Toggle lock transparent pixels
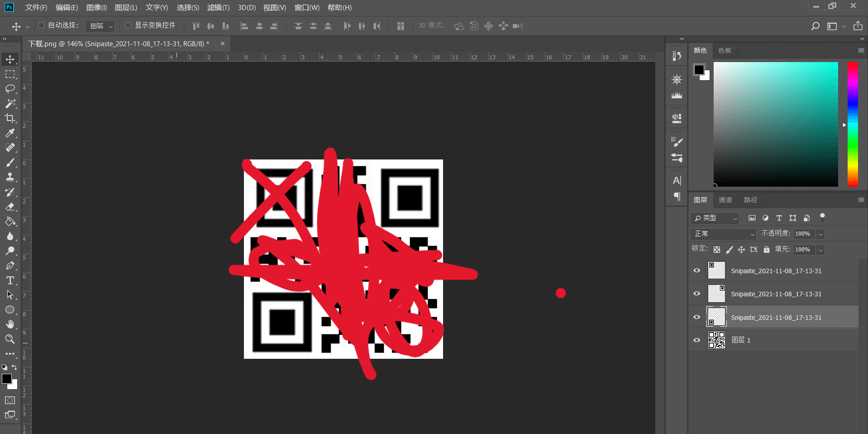This screenshot has width=868, height=434. (x=717, y=250)
